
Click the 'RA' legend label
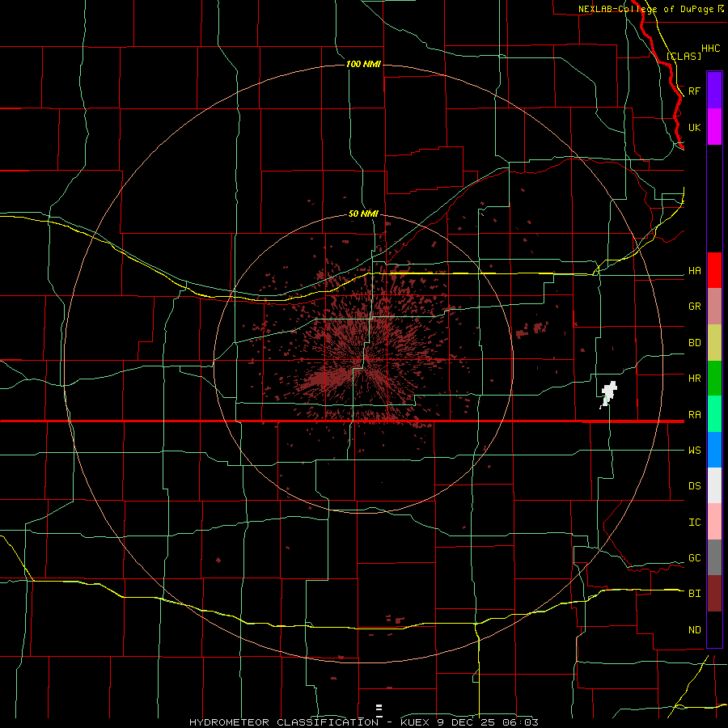(695, 415)
